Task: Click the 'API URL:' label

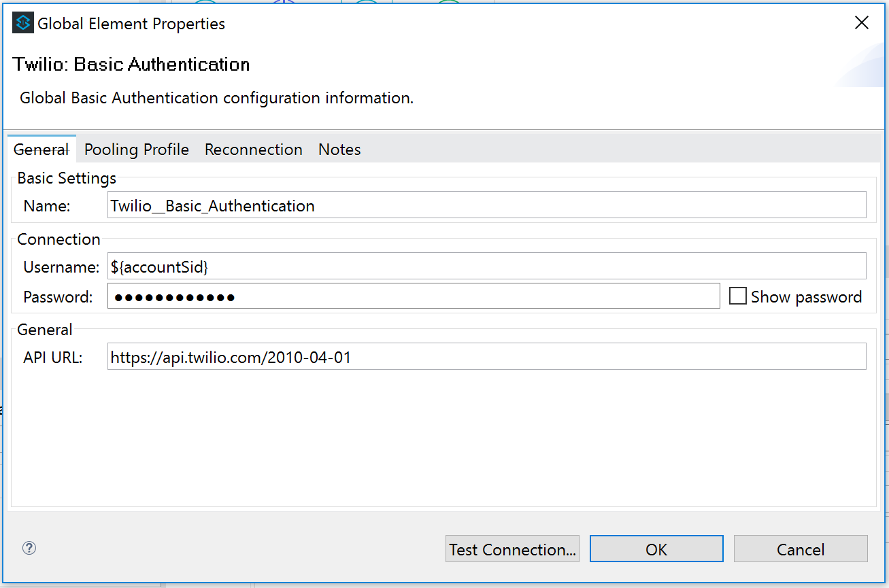Action: point(53,357)
